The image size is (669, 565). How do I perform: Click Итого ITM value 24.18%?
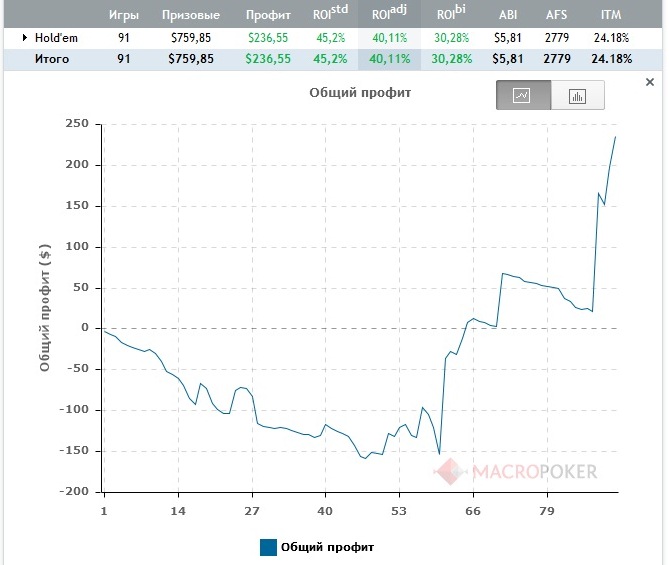click(x=611, y=59)
